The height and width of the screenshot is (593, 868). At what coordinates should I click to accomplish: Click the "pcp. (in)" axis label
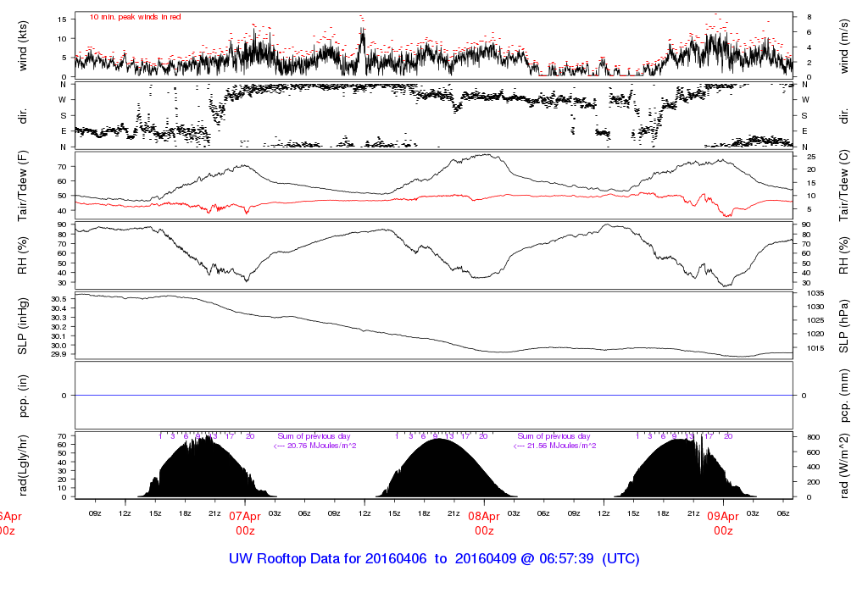pos(23,395)
